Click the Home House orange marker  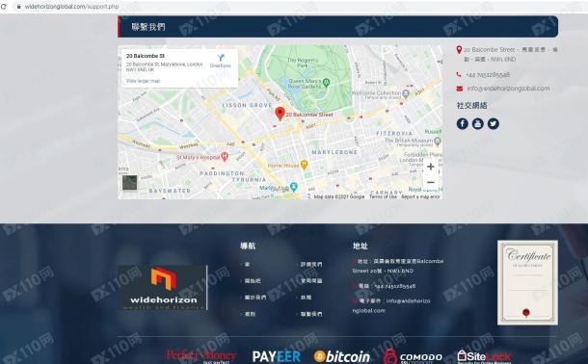pos(305,165)
